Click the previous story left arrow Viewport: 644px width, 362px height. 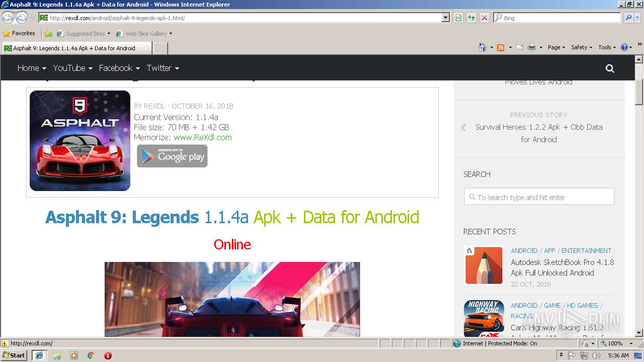463,128
